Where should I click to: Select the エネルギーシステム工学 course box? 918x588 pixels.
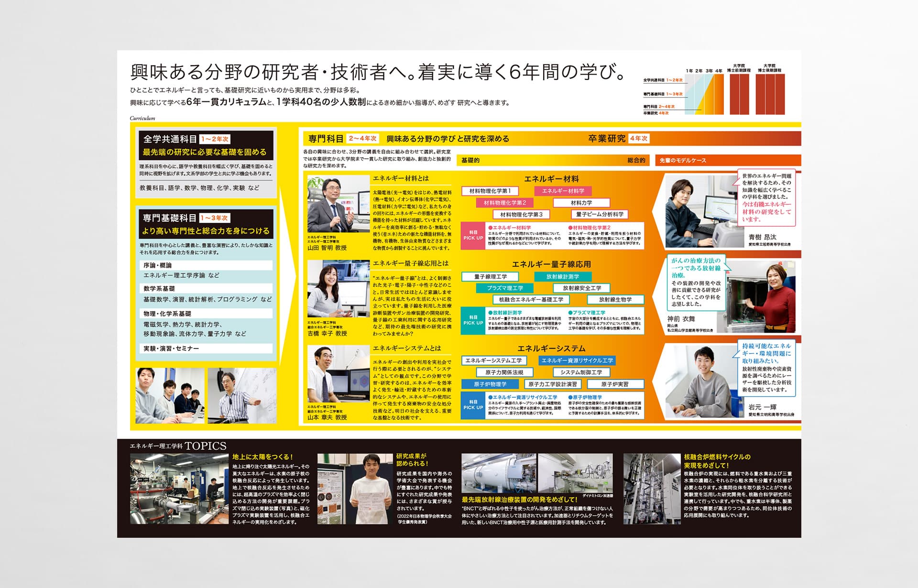point(494,361)
